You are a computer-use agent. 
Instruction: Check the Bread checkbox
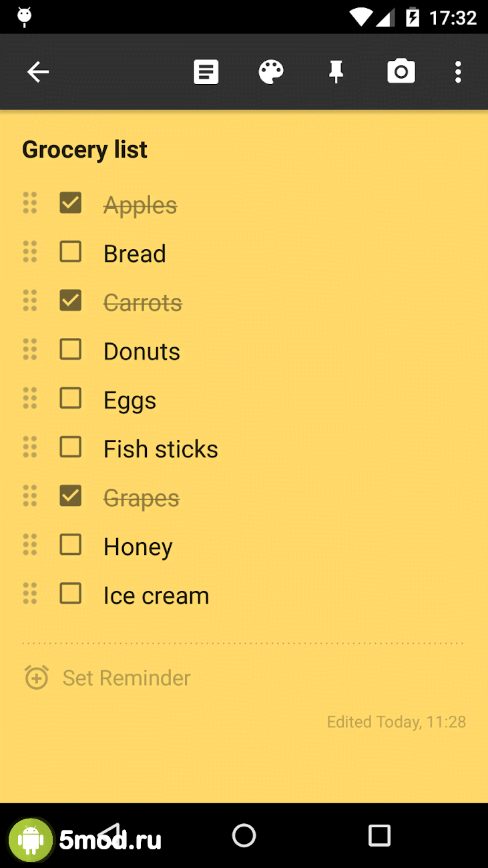pos(71,252)
